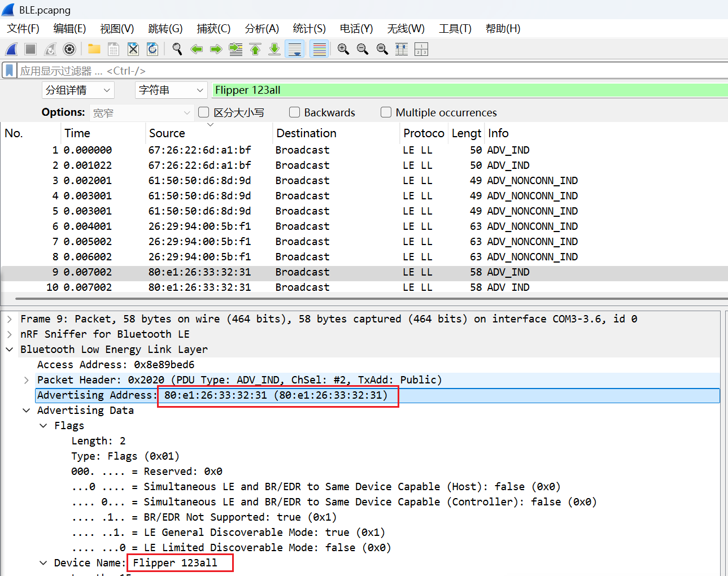Click the find packet magnifier icon
728x576 pixels.
177,50
